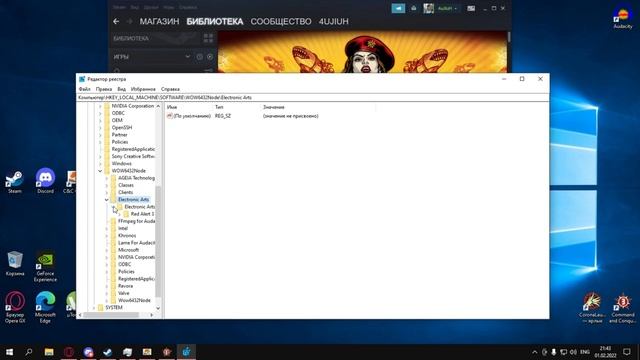This screenshot has width=640, height=360.
Task: Select the Khronos registry key
Action: click(x=127, y=236)
